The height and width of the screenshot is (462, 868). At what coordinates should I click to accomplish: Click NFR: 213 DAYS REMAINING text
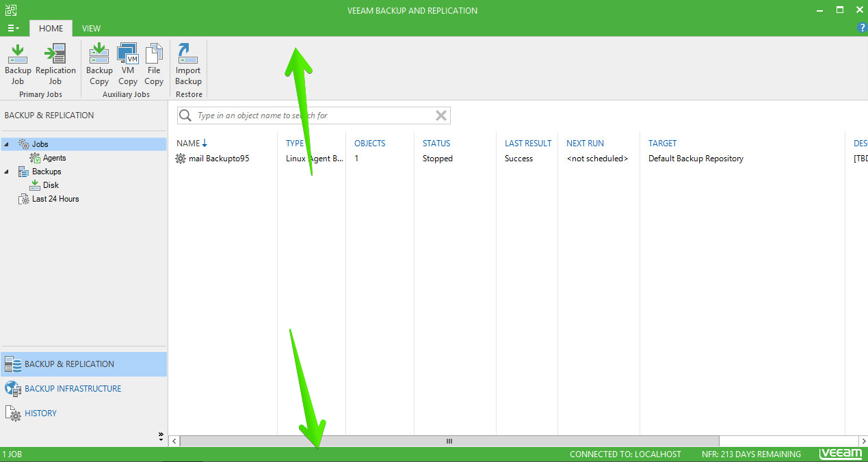point(751,454)
